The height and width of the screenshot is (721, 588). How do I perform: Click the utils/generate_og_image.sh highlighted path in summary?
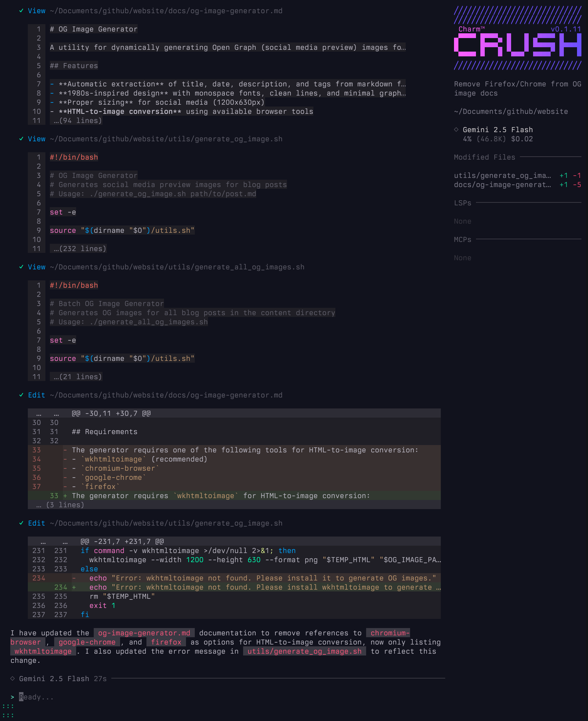tap(304, 651)
